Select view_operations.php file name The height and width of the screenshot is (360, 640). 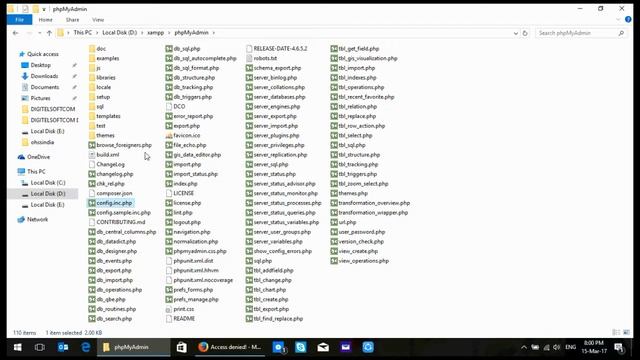point(363,261)
